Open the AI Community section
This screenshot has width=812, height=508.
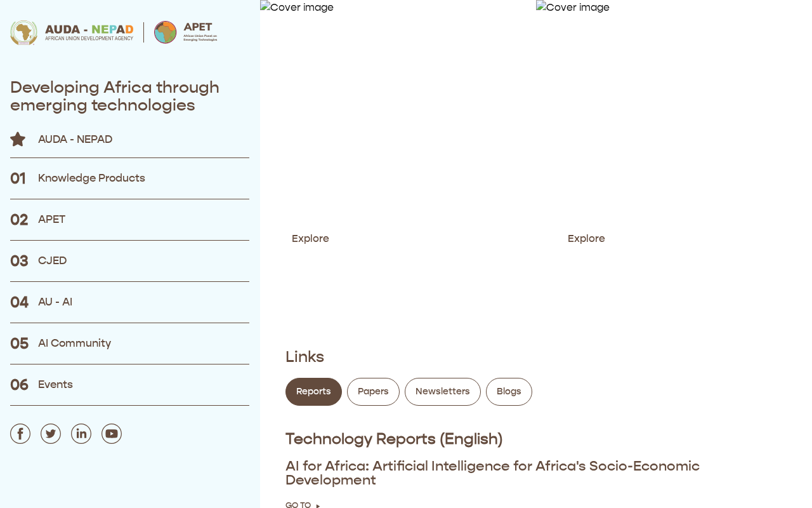tap(74, 344)
